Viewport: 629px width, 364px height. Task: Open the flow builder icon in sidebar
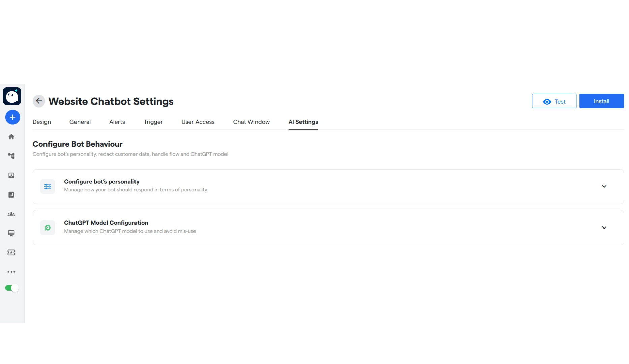coord(11,156)
